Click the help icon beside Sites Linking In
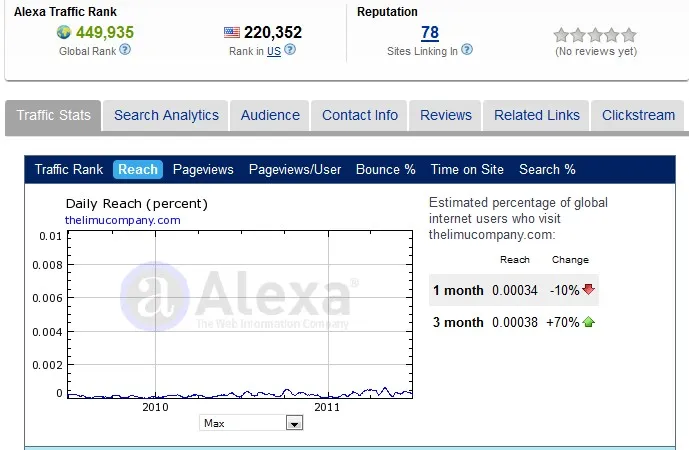This screenshot has height=450, width=689. click(x=467, y=49)
